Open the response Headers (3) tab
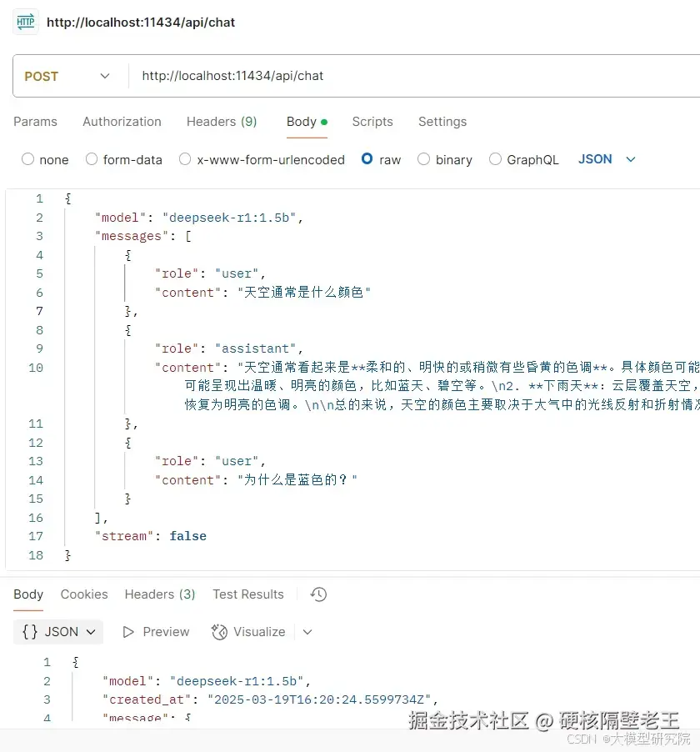The width and height of the screenshot is (700, 752). click(160, 594)
